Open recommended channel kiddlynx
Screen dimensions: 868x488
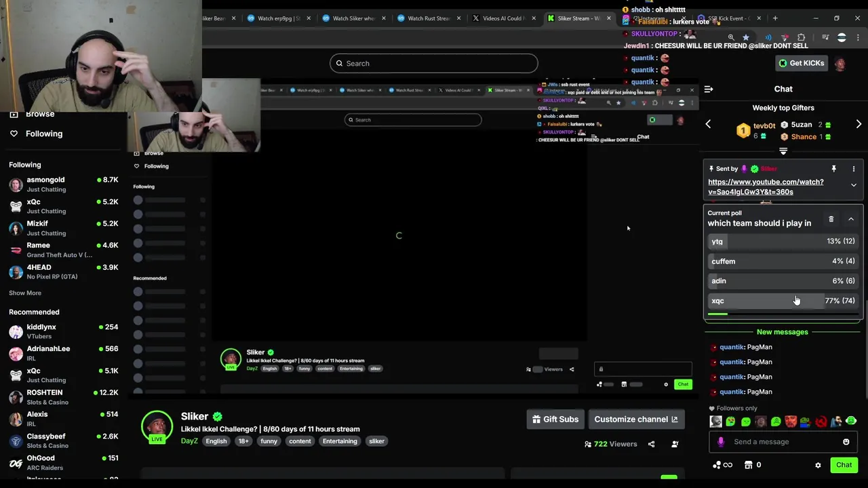pos(64,331)
